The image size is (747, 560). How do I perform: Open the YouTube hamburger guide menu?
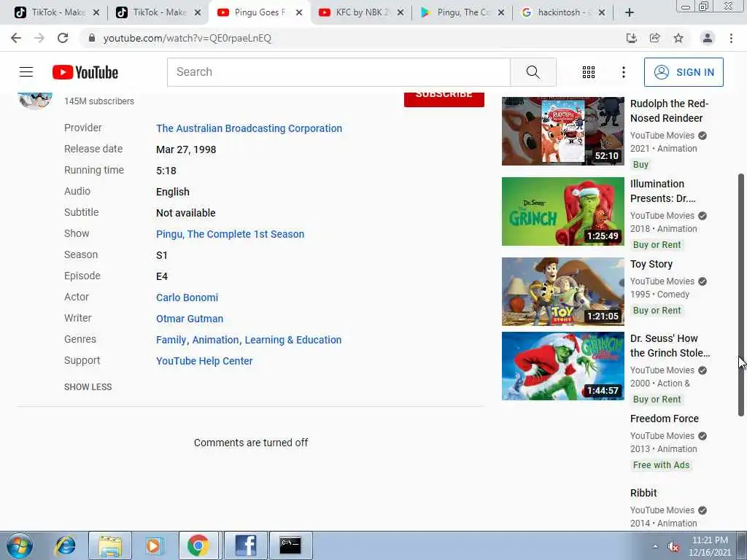click(26, 72)
